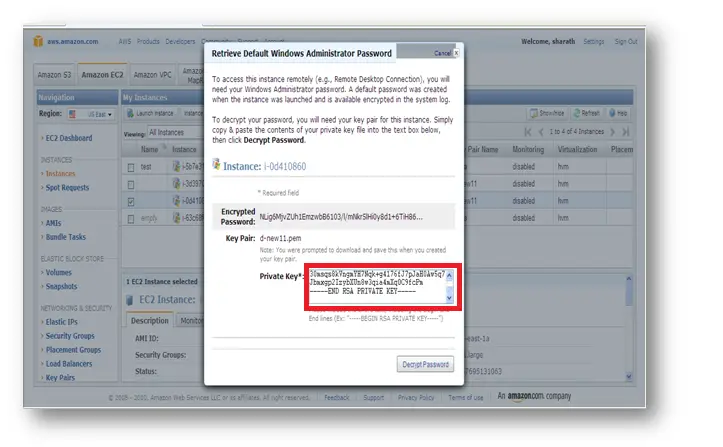
Task: Click the Refresh button
Action: [x=587, y=113]
